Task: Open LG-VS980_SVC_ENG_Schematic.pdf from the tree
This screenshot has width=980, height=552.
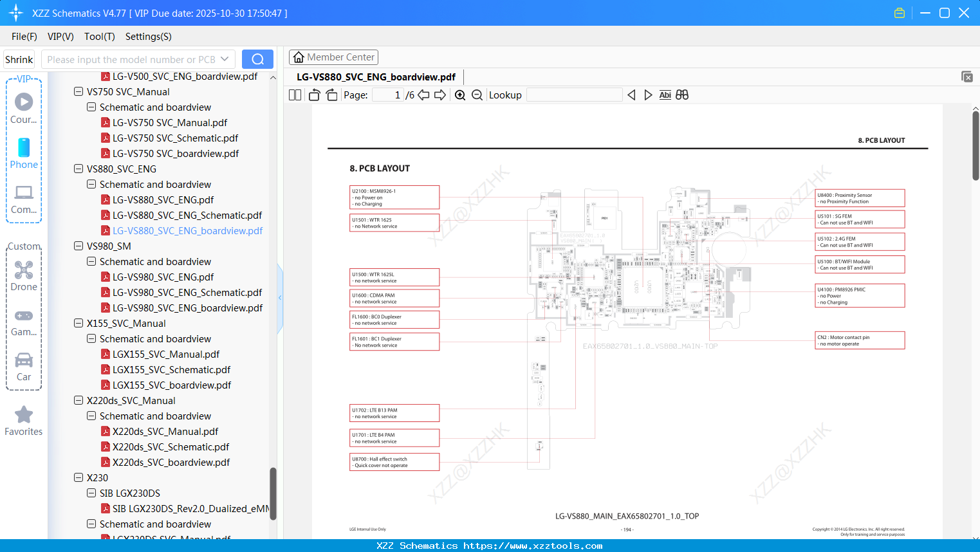Action: pyautogui.click(x=187, y=292)
